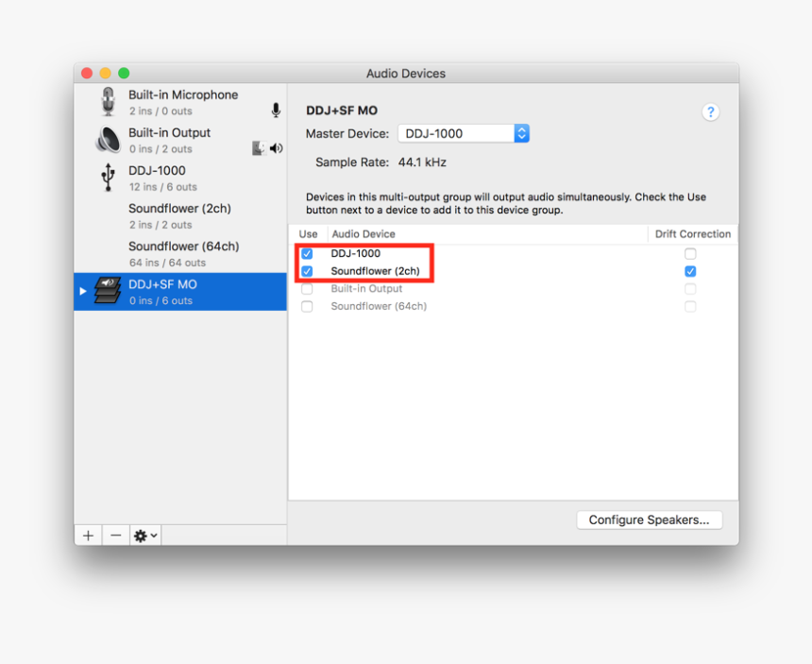This screenshot has width=812, height=664.
Task: Expand the DDJ+SF MO disclosure triangle
Action: click(83, 291)
